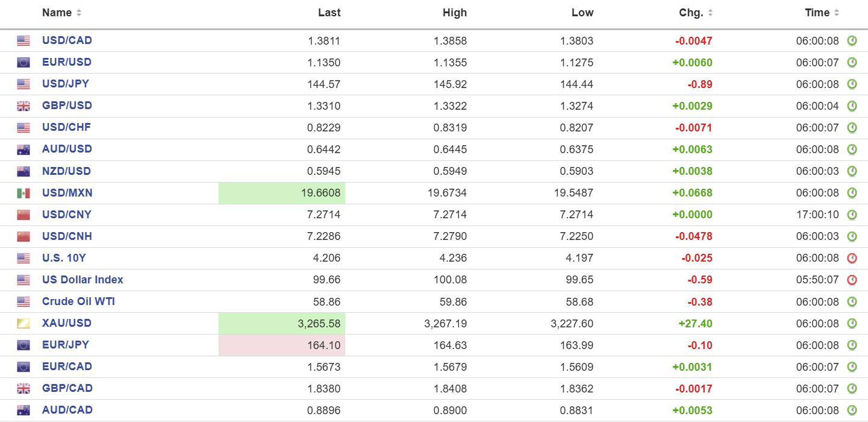Click the Australian flag icon next to AUD/CAD
This screenshot has height=422, width=868.
[x=23, y=411]
